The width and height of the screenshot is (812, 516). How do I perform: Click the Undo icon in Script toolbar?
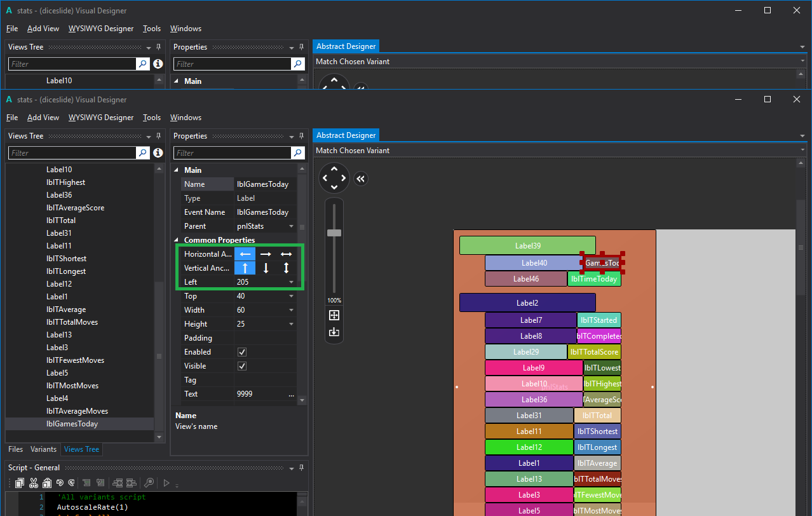click(x=60, y=483)
